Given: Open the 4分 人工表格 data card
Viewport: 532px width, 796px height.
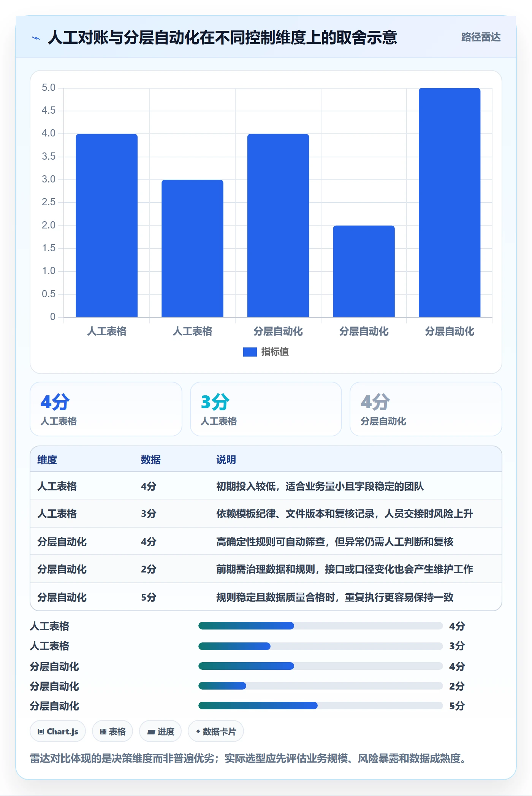Looking at the screenshot, I should (x=106, y=409).
